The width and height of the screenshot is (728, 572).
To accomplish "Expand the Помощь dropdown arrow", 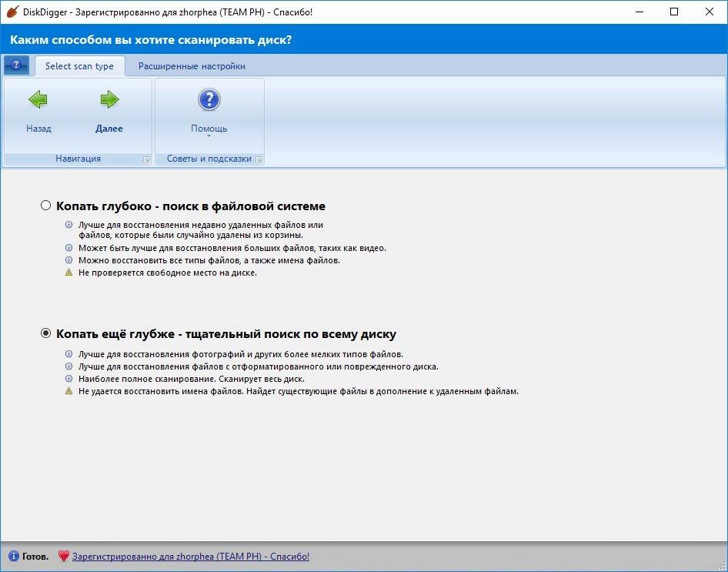I will click(x=209, y=136).
